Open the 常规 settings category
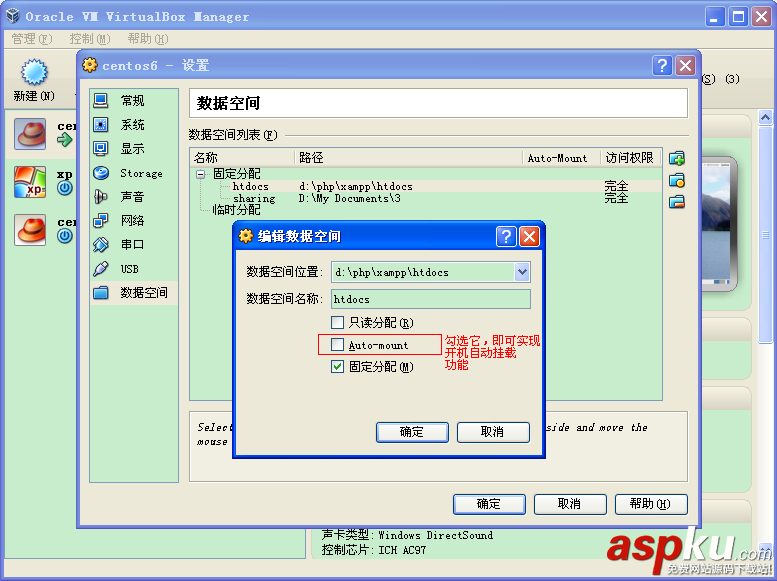 tap(134, 101)
